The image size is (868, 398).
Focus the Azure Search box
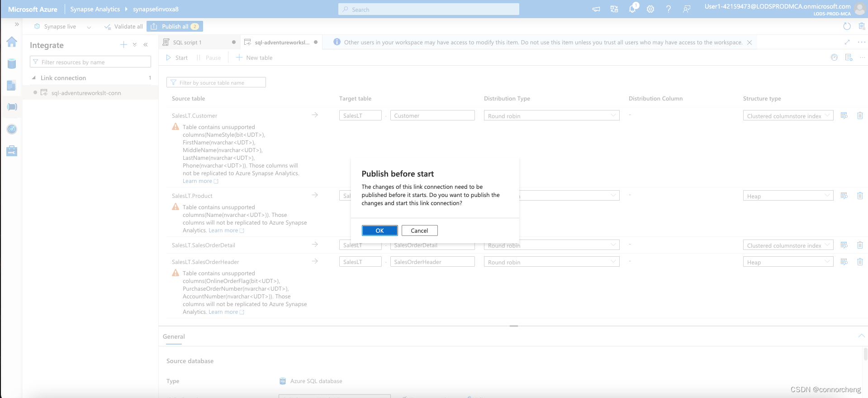click(x=429, y=9)
